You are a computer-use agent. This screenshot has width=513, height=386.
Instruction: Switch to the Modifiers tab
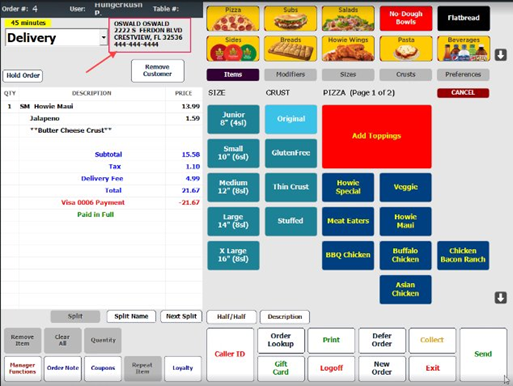tap(290, 75)
